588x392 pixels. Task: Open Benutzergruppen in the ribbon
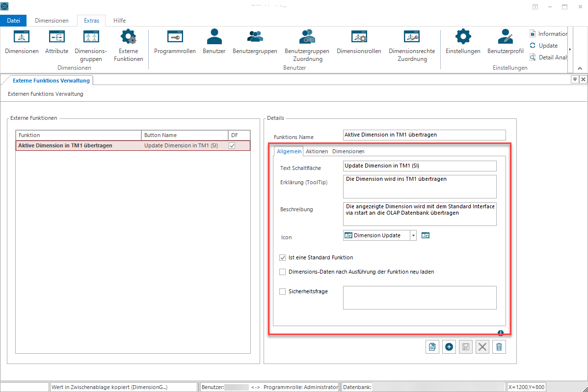(x=255, y=42)
